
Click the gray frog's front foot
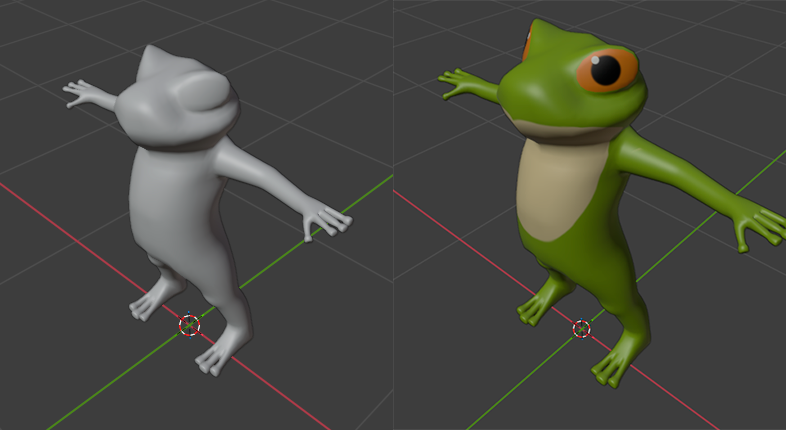(x=218, y=355)
